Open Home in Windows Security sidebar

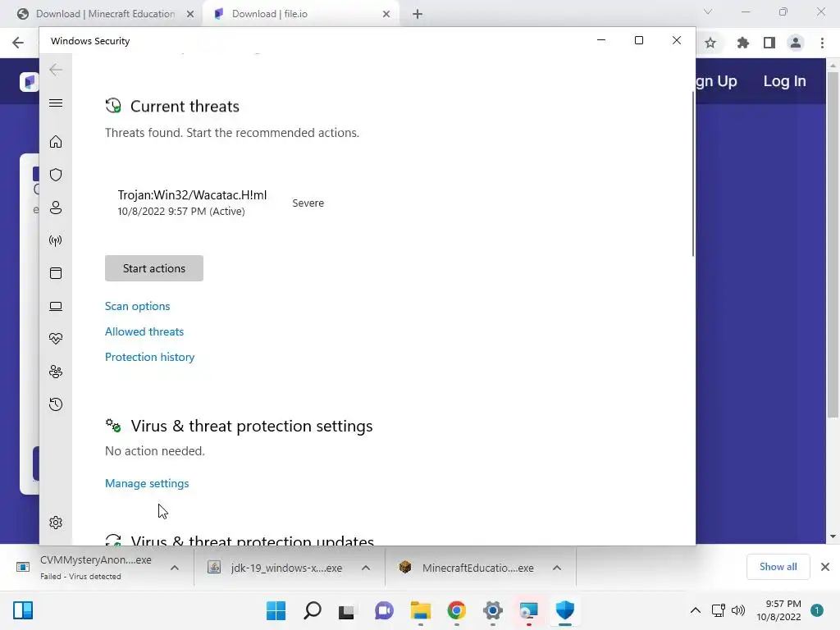click(56, 141)
